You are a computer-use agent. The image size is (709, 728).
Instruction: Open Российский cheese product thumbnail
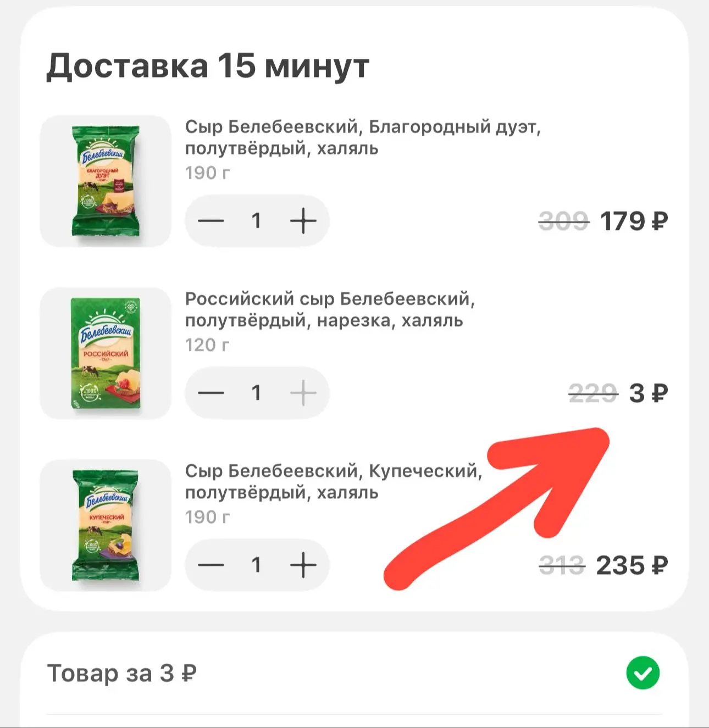pos(106,353)
